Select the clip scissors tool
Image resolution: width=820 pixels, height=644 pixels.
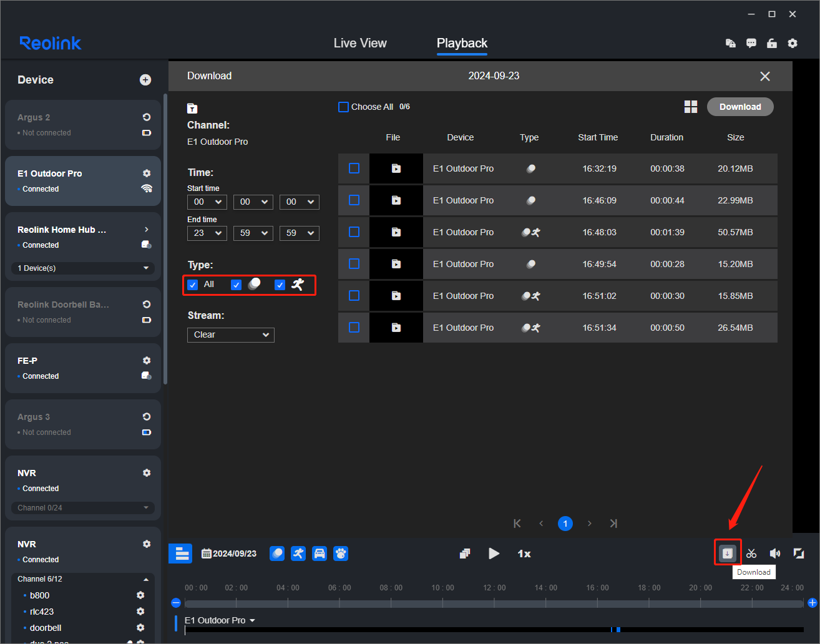click(x=751, y=554)
